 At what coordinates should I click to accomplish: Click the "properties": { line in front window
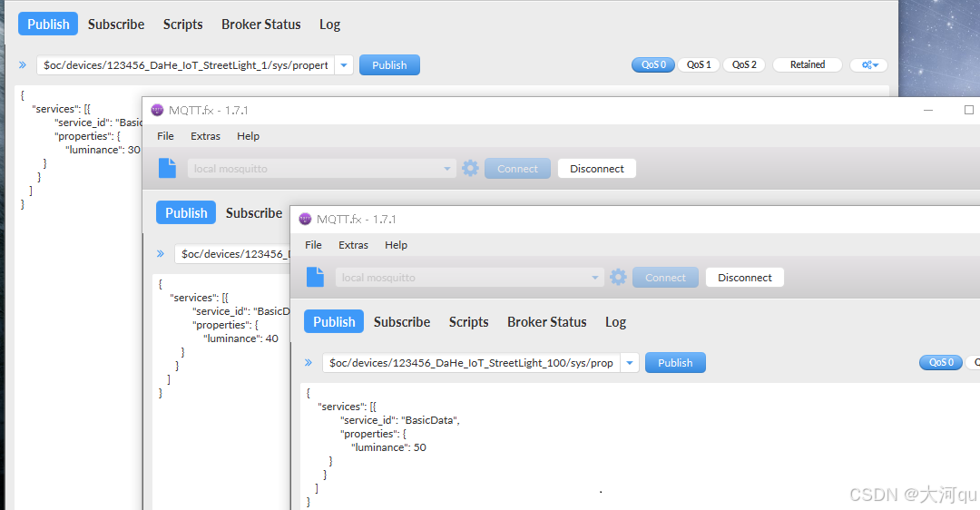point(373,434)
